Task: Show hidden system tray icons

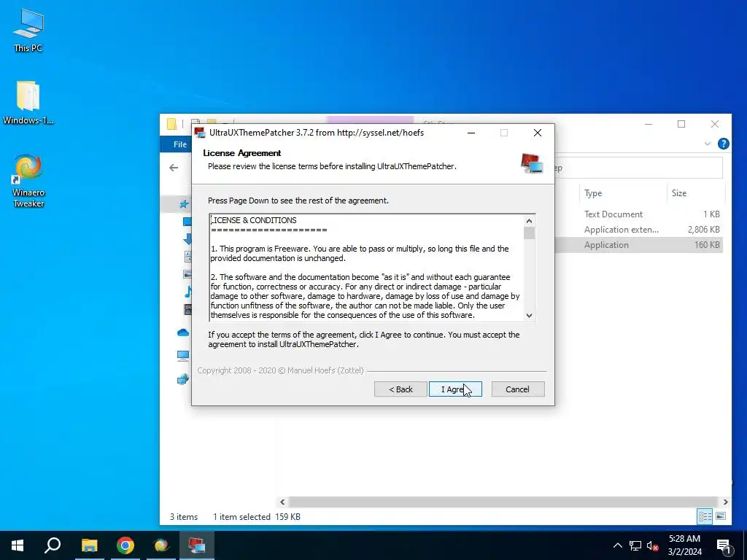Action: pos(617,545)
